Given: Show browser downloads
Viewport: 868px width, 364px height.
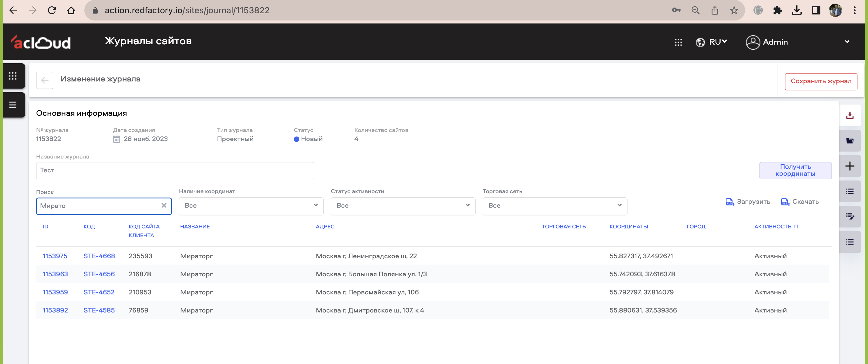Looking at the screenshot, I should [x=797, y=11].
